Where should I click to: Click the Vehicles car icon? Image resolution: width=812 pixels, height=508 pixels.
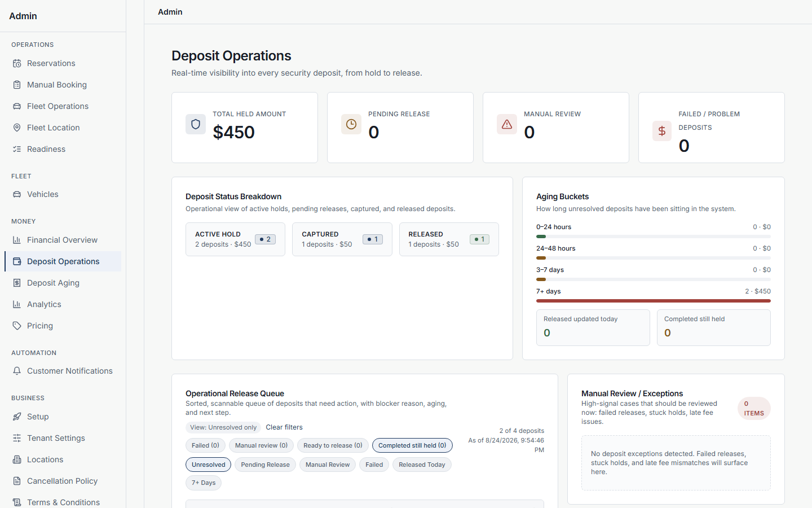pos(17,194)
